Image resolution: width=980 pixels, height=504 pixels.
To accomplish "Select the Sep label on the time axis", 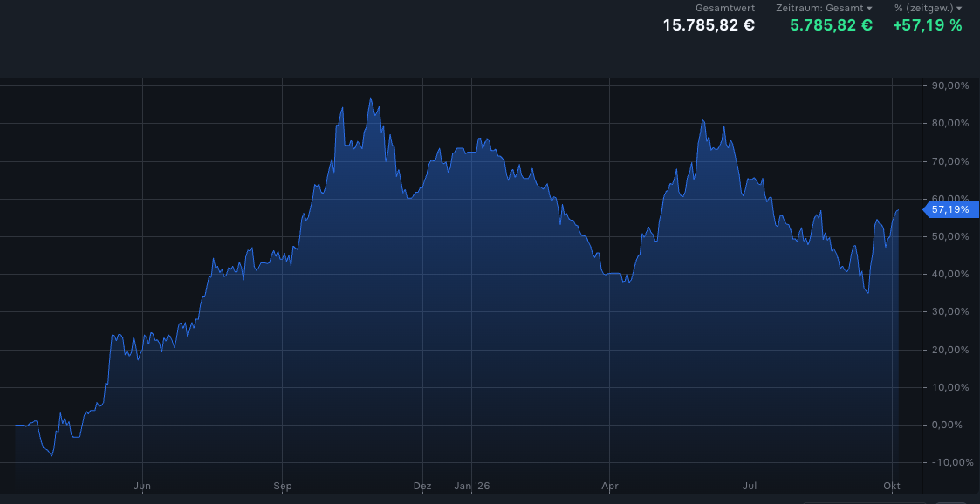I will 283,486.
